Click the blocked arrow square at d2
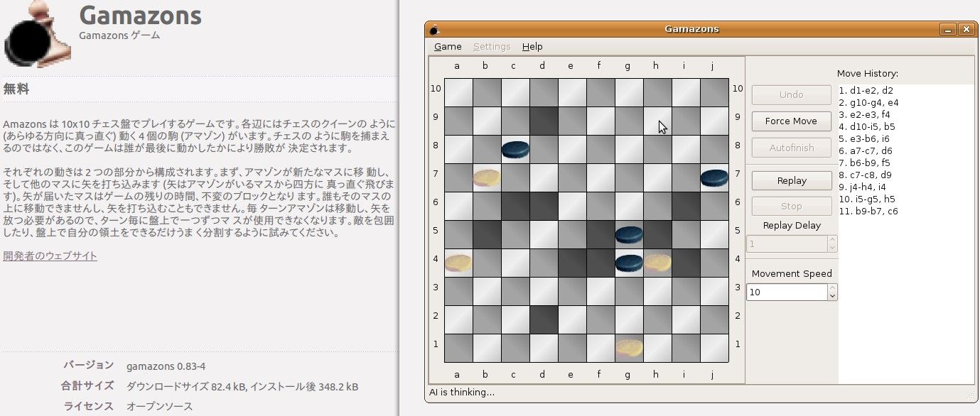Viewport: 980px width, 416px height. 544,319
